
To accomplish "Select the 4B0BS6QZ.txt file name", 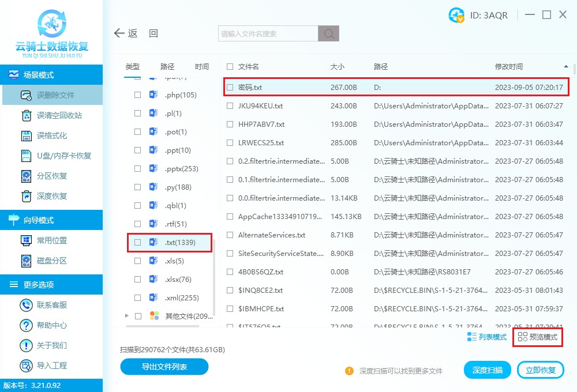I will click(x=261, y=272).
